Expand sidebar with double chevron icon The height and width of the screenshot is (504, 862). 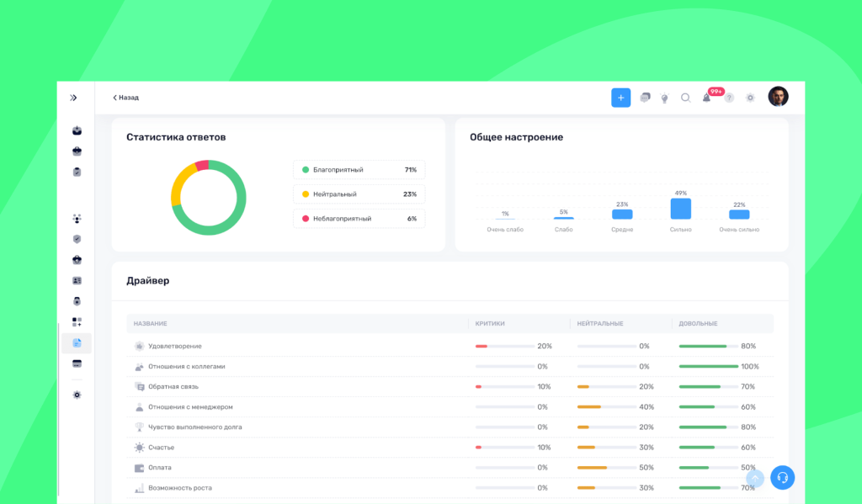pyautogui.click(x=74, y=98)
